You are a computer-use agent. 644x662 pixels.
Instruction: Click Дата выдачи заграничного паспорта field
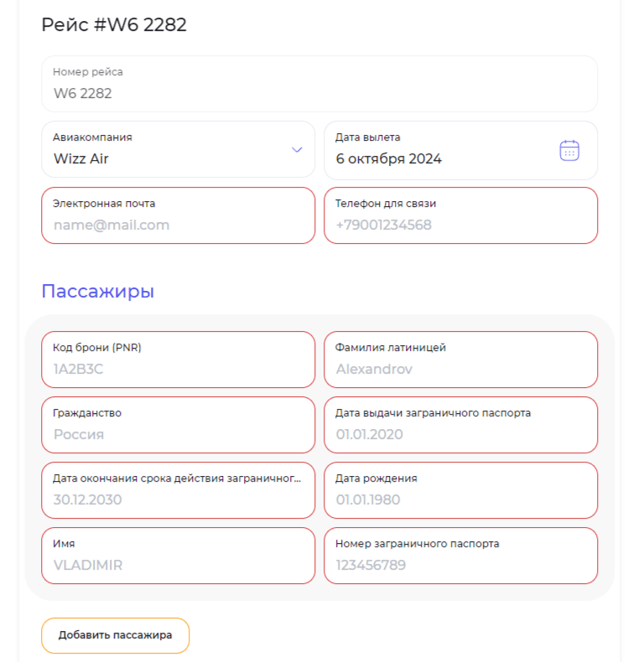pos(460,425)
